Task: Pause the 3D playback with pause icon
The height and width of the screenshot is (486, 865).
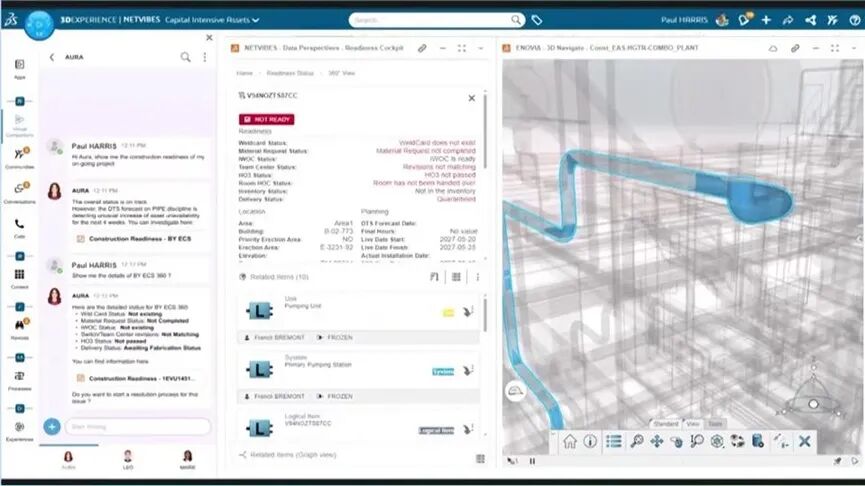Action: coord(532,461)
